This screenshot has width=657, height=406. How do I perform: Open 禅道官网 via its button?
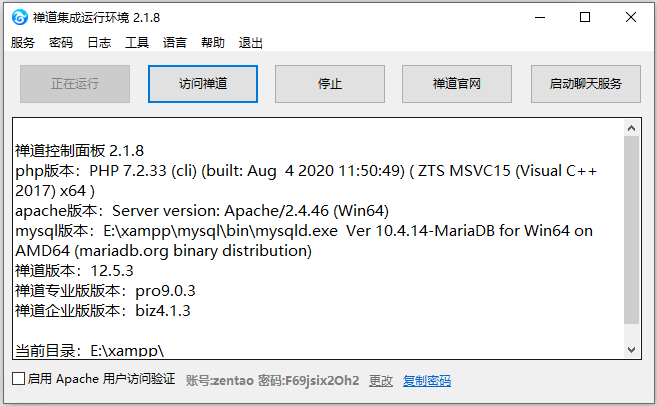pos(457,84)
